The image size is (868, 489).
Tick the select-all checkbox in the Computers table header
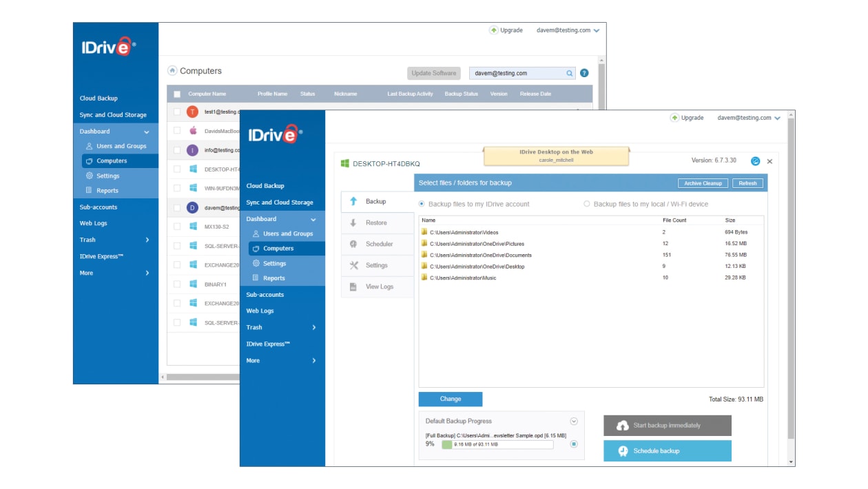(177, 94)
